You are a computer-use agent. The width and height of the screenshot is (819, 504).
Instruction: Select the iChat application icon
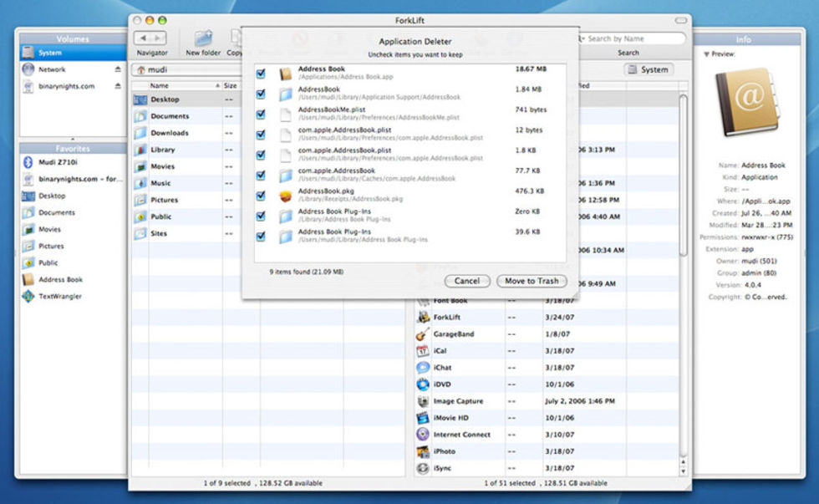click(423, 368)
